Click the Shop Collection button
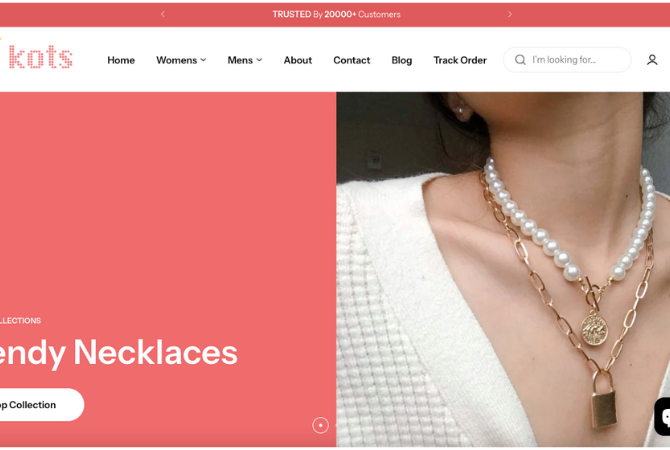670x450 pixels. click(x=41, y=405)
